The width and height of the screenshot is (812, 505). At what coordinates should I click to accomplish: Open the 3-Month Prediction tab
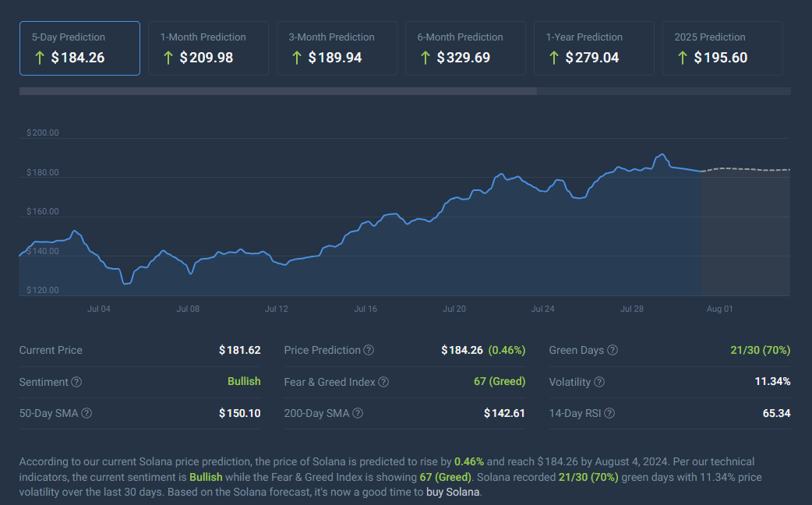pyautogui.click(x=337, y=48)
